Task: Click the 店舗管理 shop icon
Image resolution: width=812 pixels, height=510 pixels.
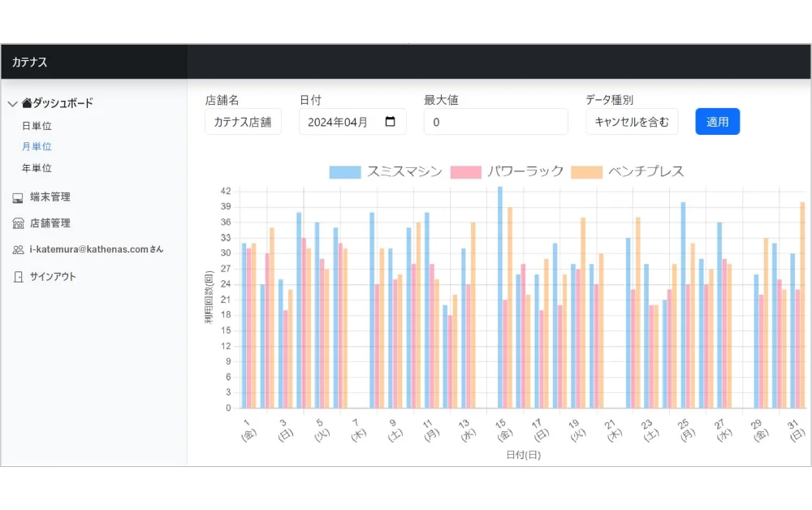Action: [18, 223]
